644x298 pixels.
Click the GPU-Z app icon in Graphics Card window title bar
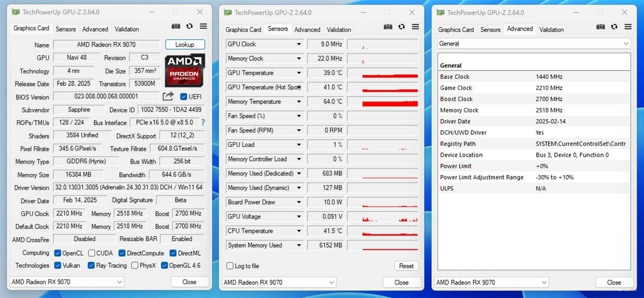(16, 12)
